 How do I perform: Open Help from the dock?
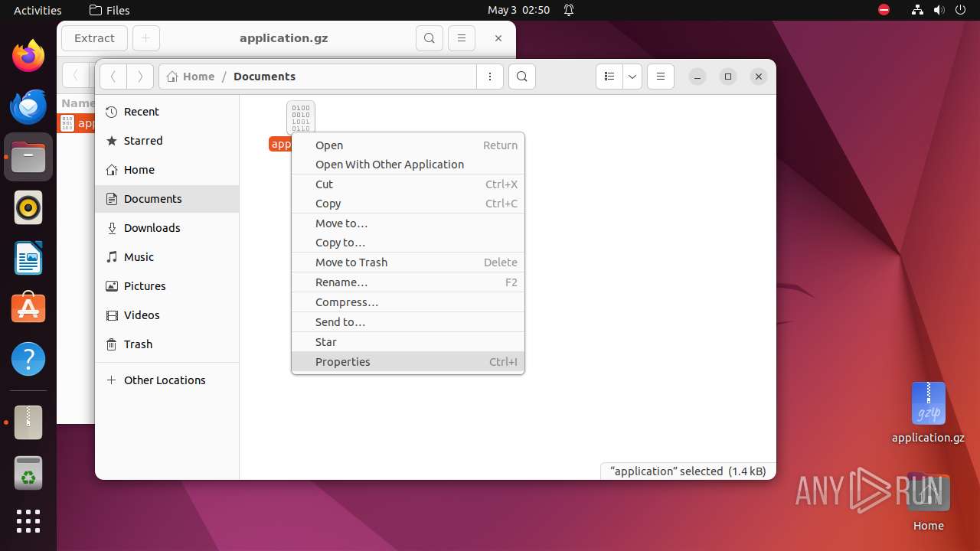click(x=28, y=359)
